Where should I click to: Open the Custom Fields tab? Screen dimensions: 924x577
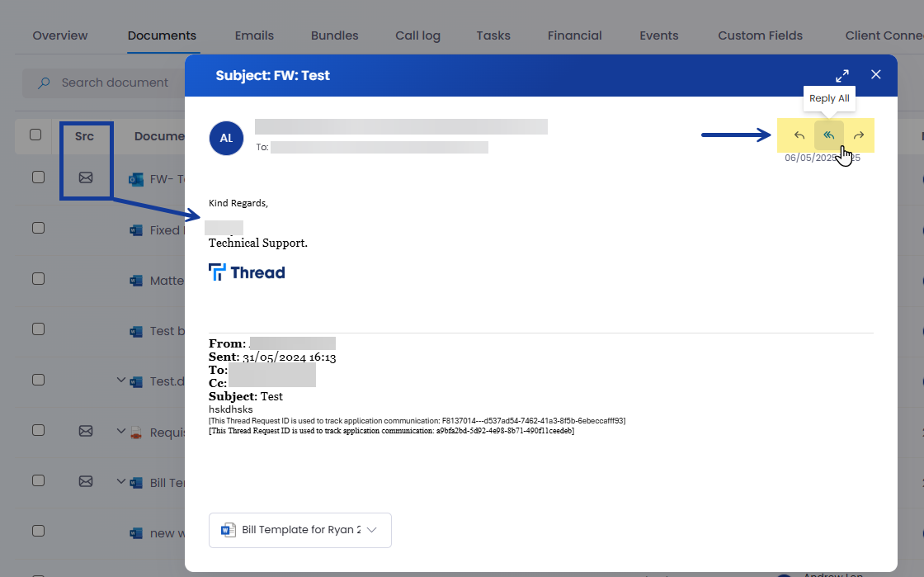[760, 35]
